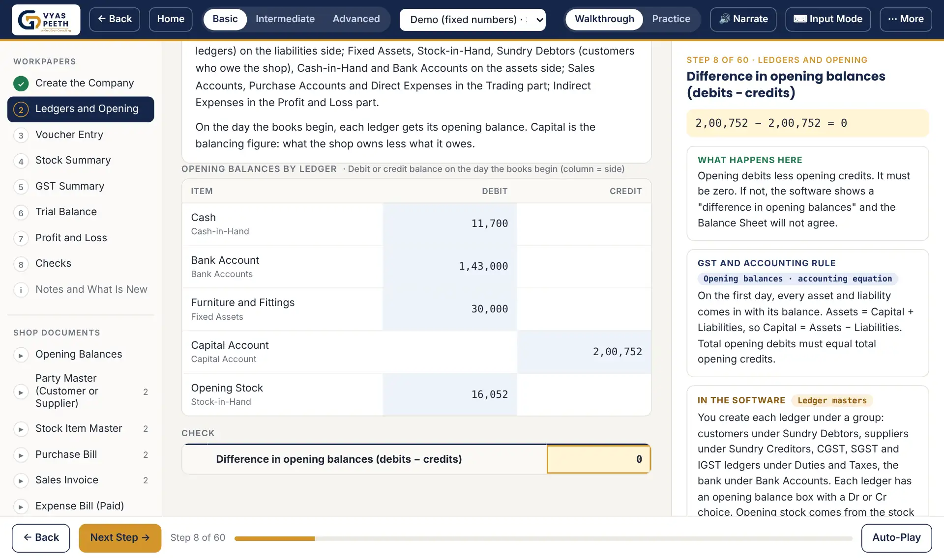Click the step 6 circle for Trial Balance
Screen dimensions: 944x560
pos(21,213)
